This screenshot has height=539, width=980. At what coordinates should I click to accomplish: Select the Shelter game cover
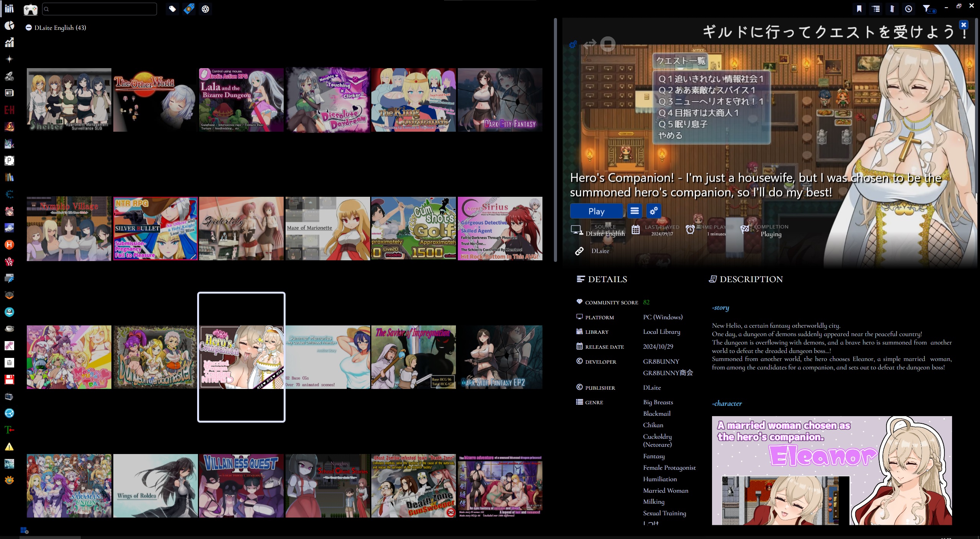tap(69, 100)
